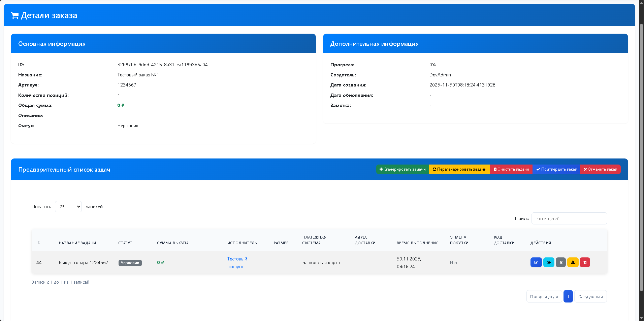Click the Сгенерировать задачи button
The height and width of the screenshot is (321, 644).
402,169
